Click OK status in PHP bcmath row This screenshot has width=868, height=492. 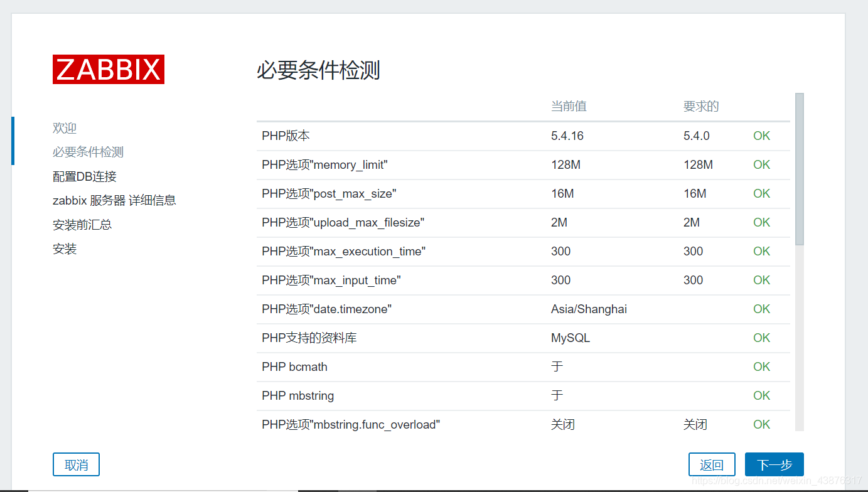point(761,366)
